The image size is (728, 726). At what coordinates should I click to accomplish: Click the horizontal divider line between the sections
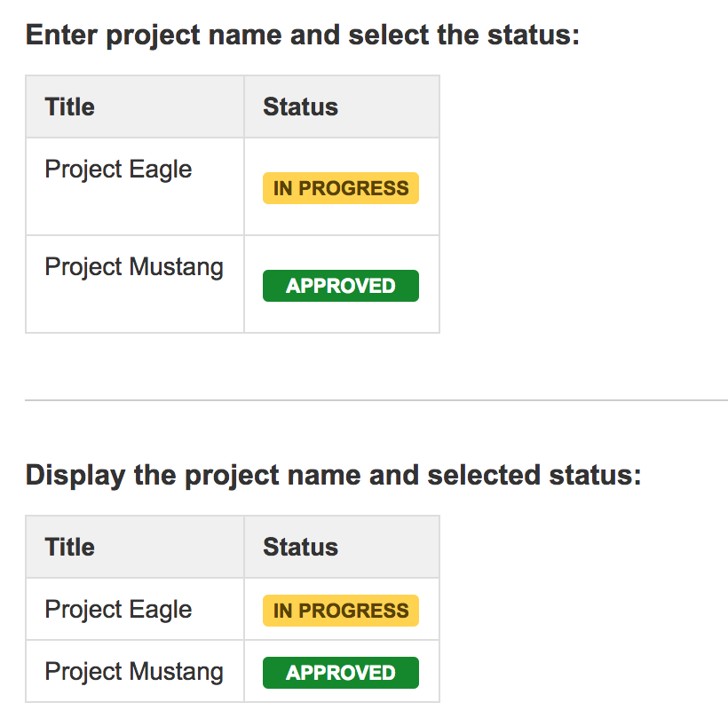click(x=376, y=399)
